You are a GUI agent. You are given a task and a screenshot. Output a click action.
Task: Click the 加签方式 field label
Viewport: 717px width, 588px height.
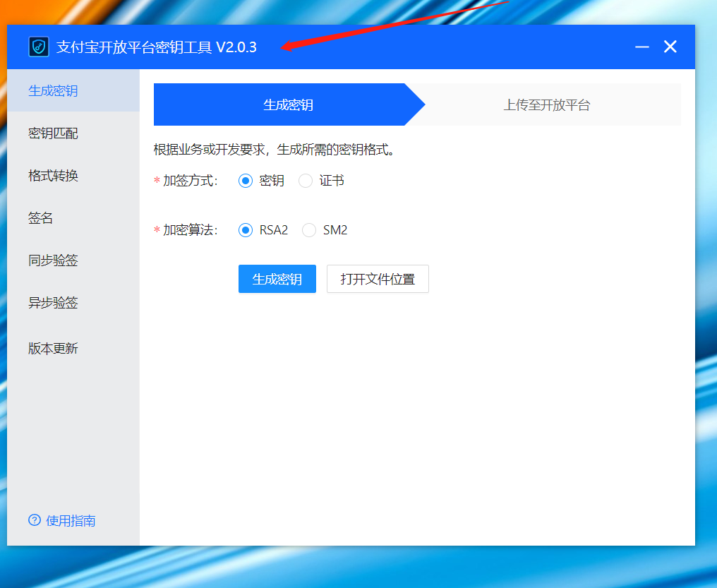[191, 181]
